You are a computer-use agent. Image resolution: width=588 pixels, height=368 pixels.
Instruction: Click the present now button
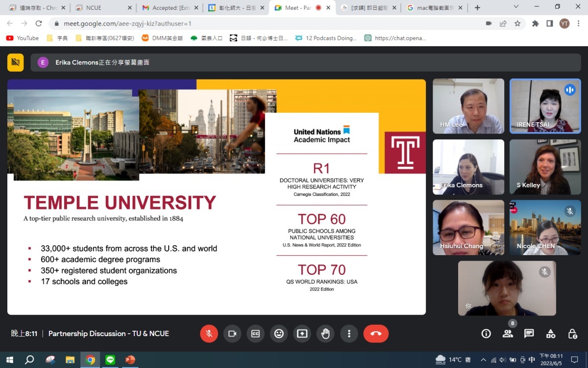pos(302,334)
